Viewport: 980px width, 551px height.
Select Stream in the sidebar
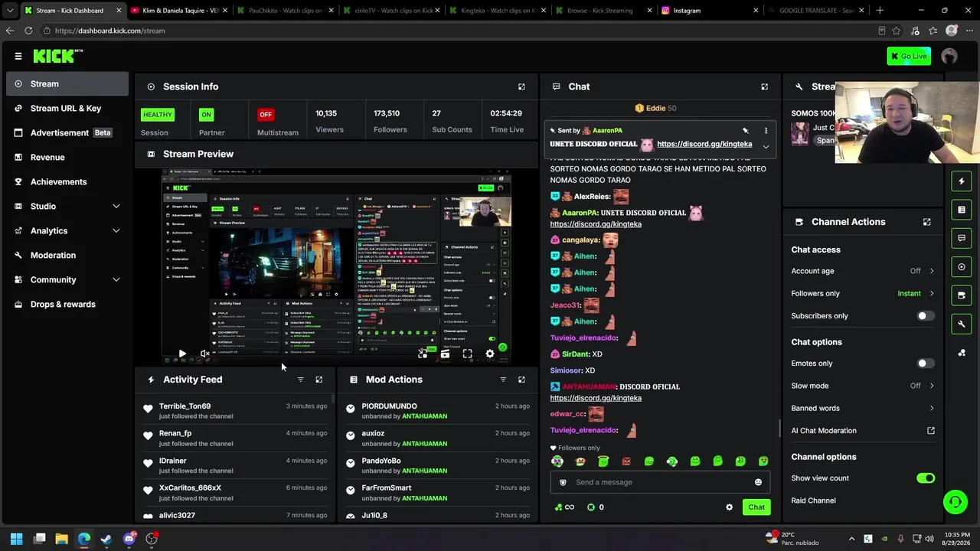[x=67, y=84]
